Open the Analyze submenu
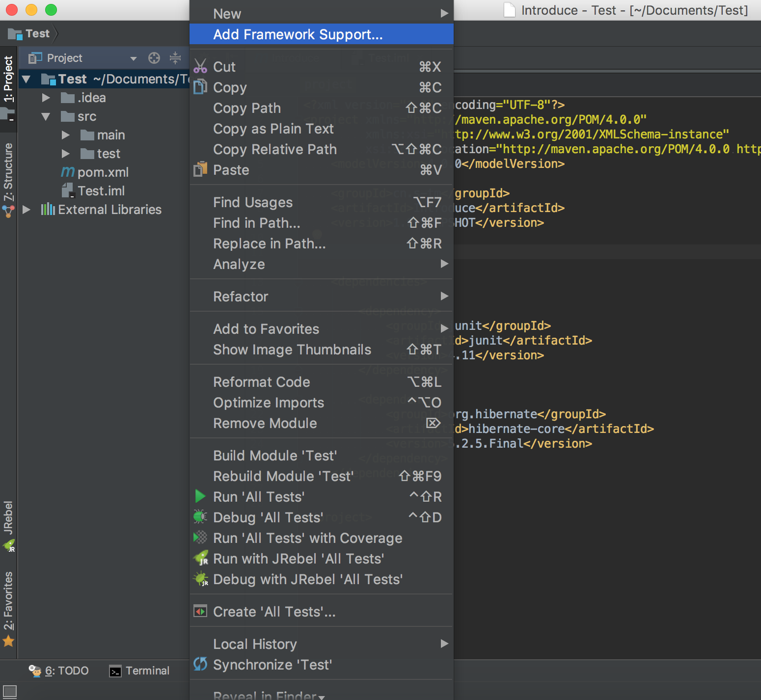 (x=322, y=264)
